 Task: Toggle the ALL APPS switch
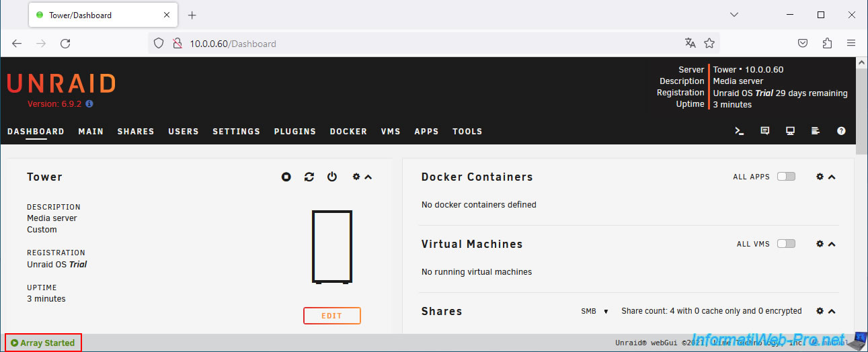tap(786, 177)
